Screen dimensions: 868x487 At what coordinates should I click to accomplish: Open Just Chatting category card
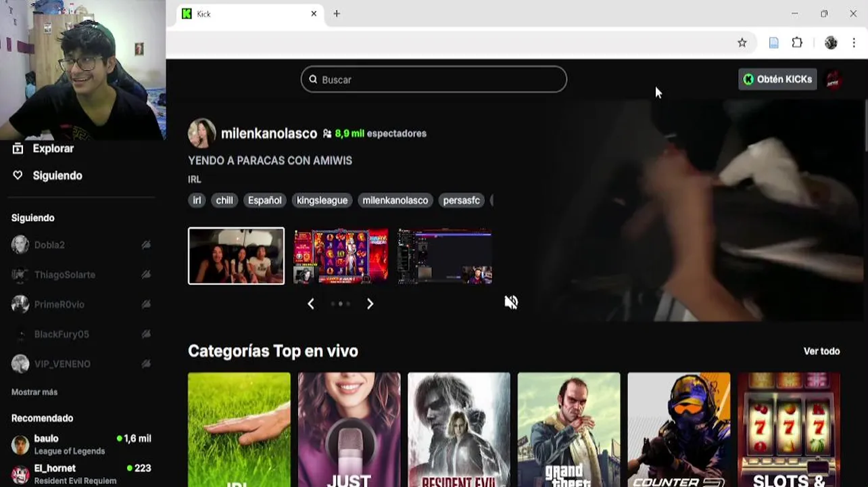pyautogui.click(x=349, y=430)
